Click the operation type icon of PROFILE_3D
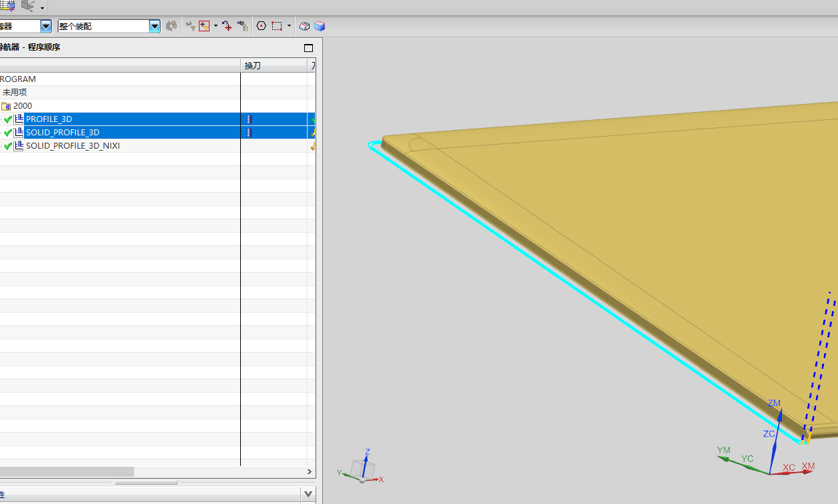The height and width of the screenshot is (504, 838). [x=19, y=119]
